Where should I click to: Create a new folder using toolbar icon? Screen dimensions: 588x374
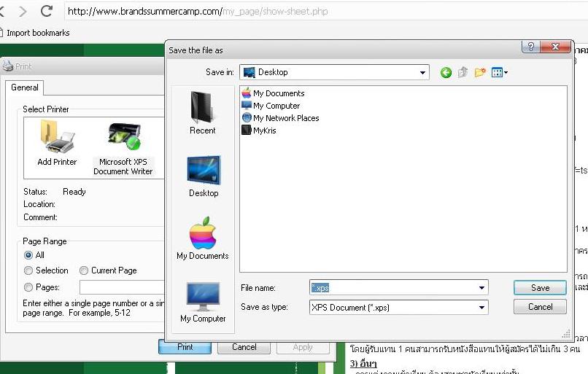pyautogui.click(x=480, y=72)
